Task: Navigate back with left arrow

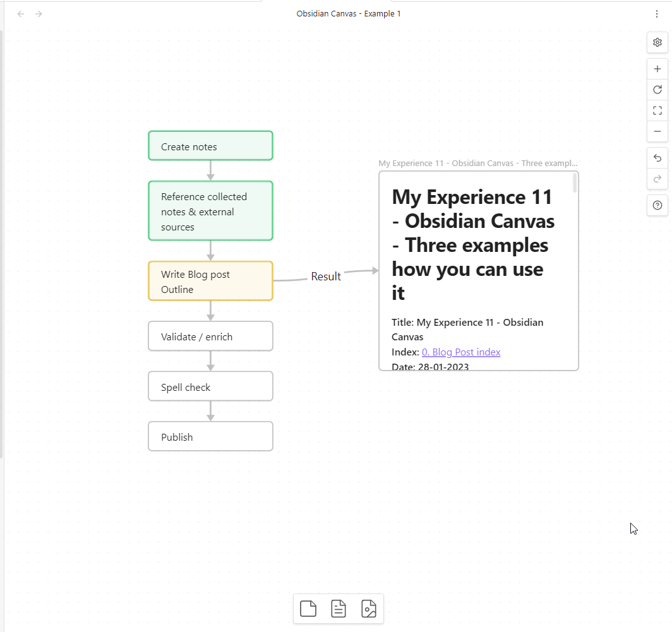Action: point(21,14)
